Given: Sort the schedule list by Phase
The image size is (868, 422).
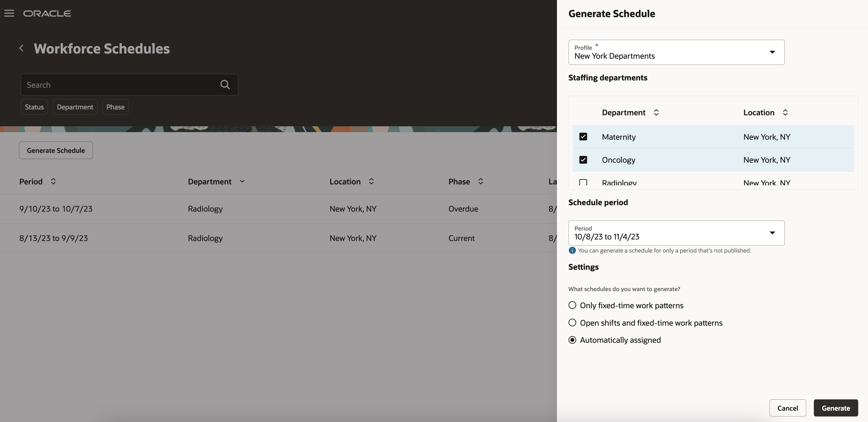Looking at the screenshot, I should click(480, 181).
